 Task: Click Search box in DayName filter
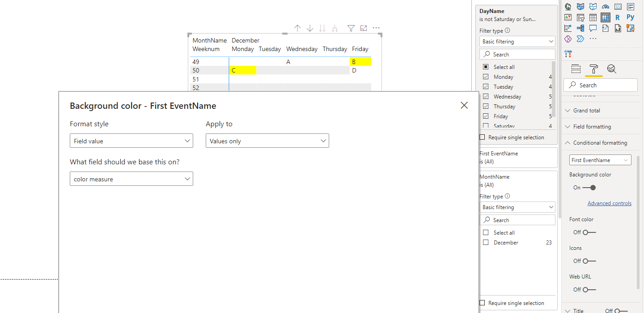coord(517,54)
